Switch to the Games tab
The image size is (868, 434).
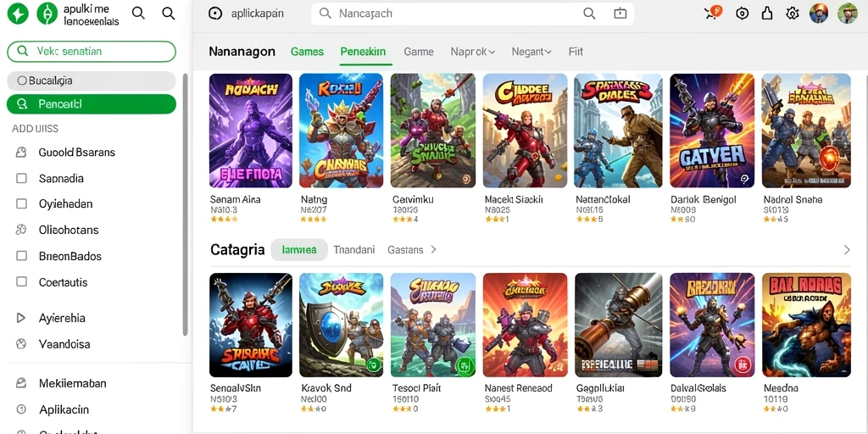pos(307,52)
